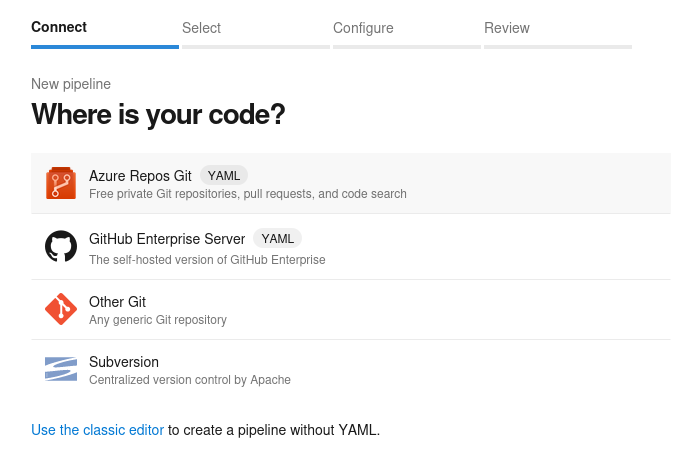Pick Other Git repository option
The height and width of the screenshot is (465, 673).
pyautogui.click(x=351, y=310)
